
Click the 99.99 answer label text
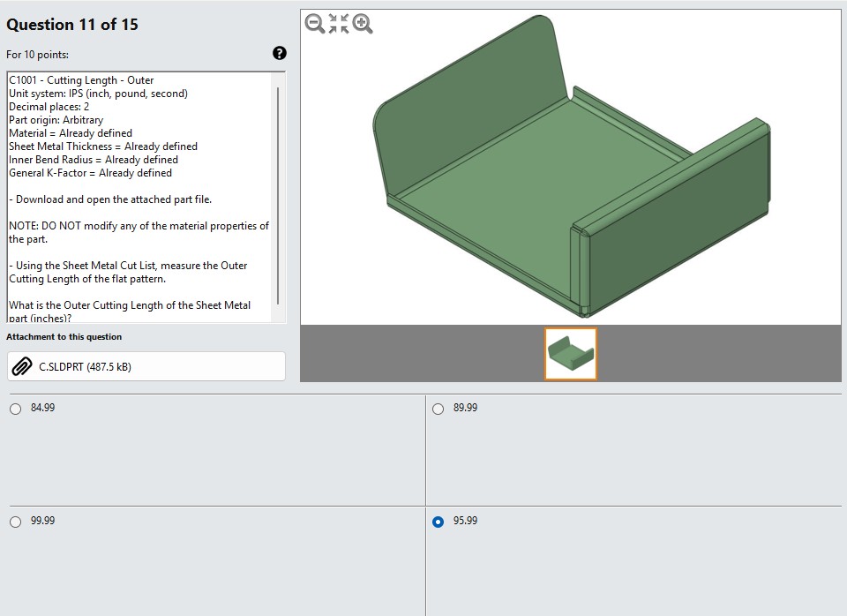click(42, 521)
